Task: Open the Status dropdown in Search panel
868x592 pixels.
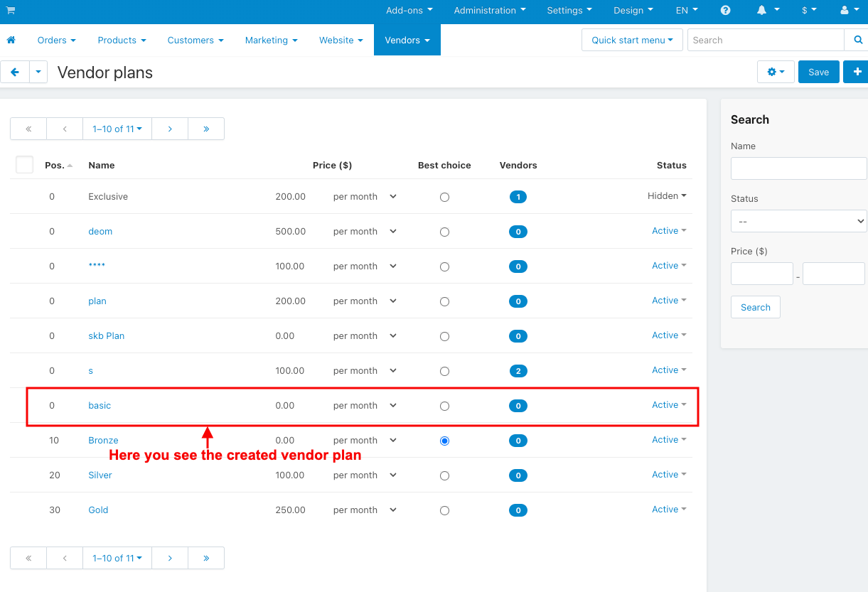Action: (x=798, y=221)
